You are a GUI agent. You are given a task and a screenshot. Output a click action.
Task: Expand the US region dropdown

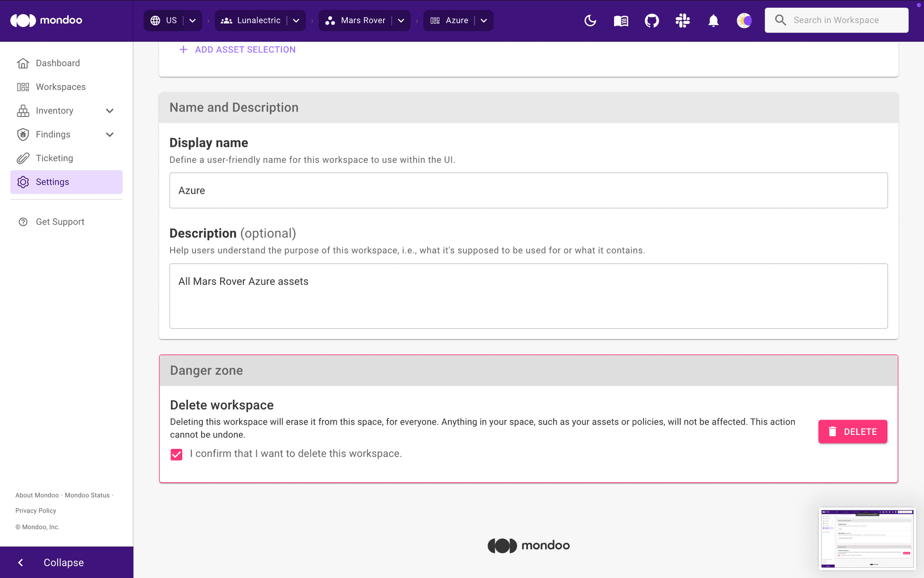tap(192, 20)
